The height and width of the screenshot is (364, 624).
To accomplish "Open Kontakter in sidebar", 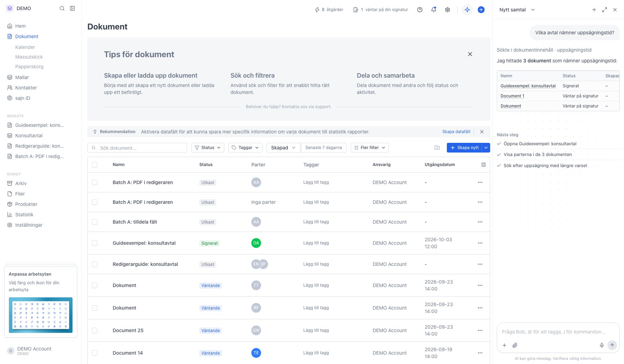I will click(x=26, y=88).
